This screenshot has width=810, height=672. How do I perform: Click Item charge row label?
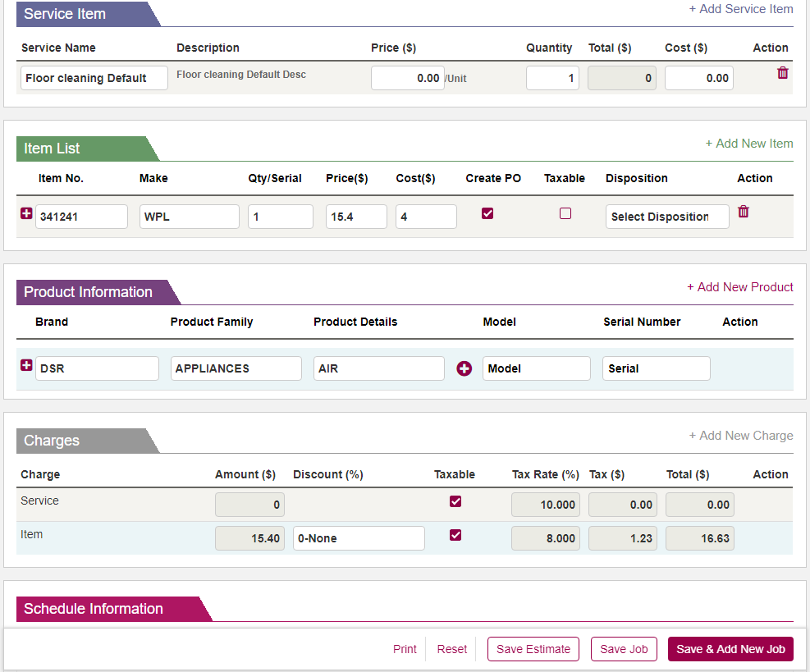pos(31,535)
